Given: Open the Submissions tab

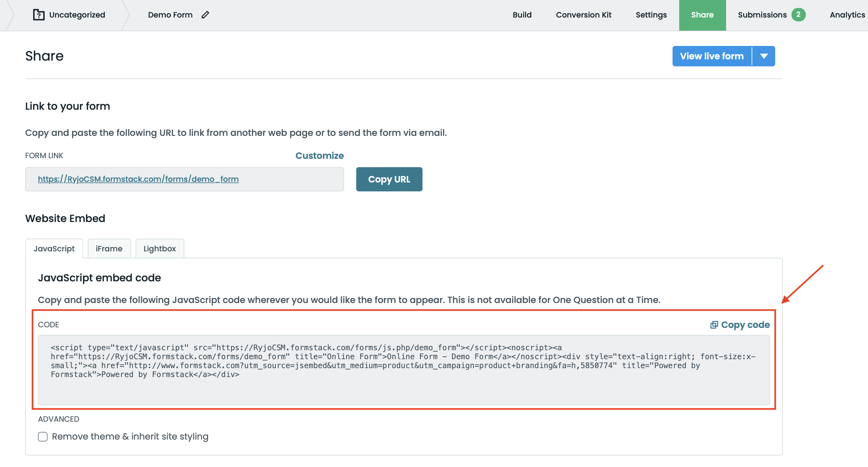Looking at the screenshot, I should (x=762, y=15).
